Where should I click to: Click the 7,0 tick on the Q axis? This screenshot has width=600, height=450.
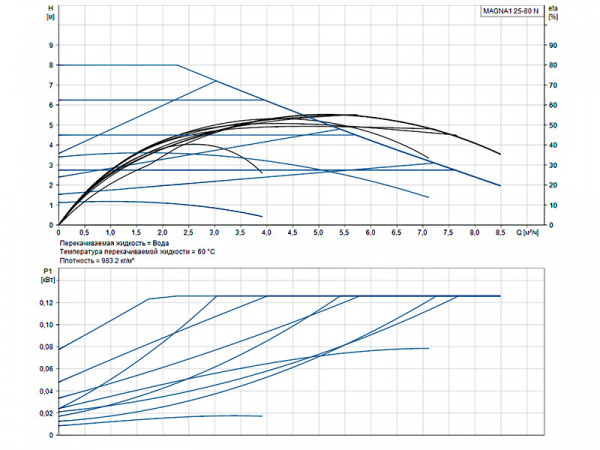[422, 233]
